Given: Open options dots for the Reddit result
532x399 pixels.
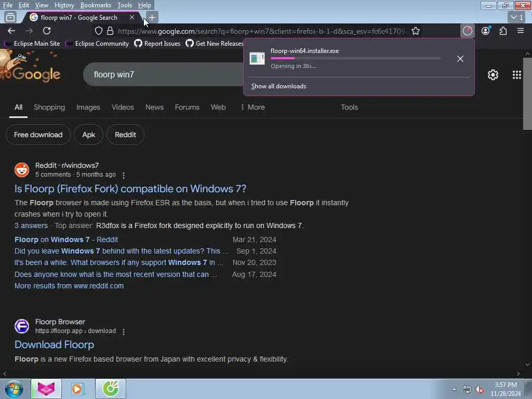Looking at the screenshot, I should tap(124, 175).
